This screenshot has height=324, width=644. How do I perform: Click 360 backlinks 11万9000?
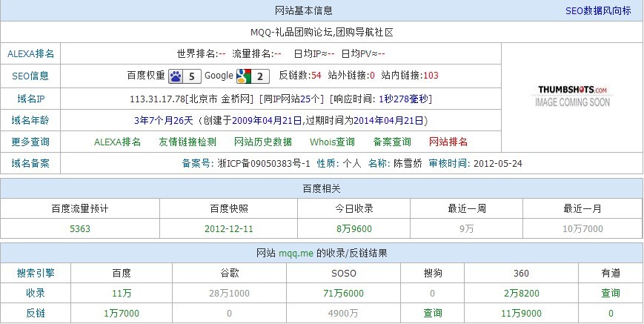(521, 314)
